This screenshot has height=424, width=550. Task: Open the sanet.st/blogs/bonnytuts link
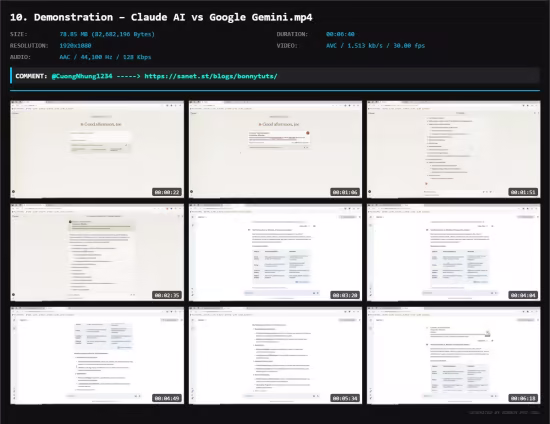tap(211, 76)
